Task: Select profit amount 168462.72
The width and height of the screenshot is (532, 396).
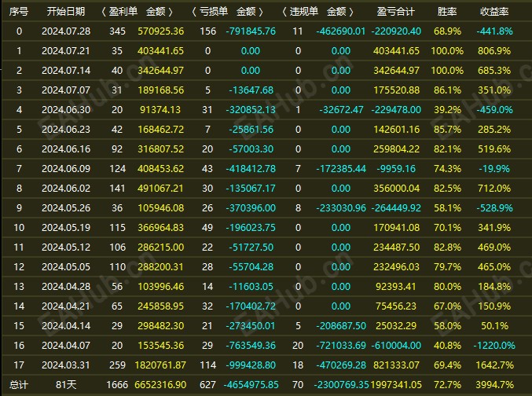Action: 161,130
